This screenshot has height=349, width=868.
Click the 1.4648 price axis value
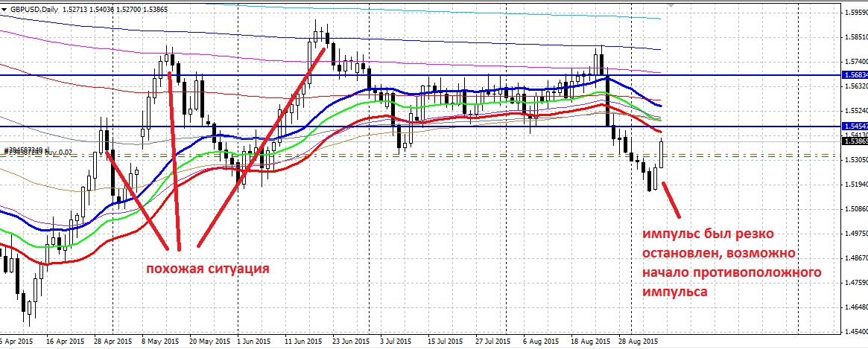coord(856,307)
